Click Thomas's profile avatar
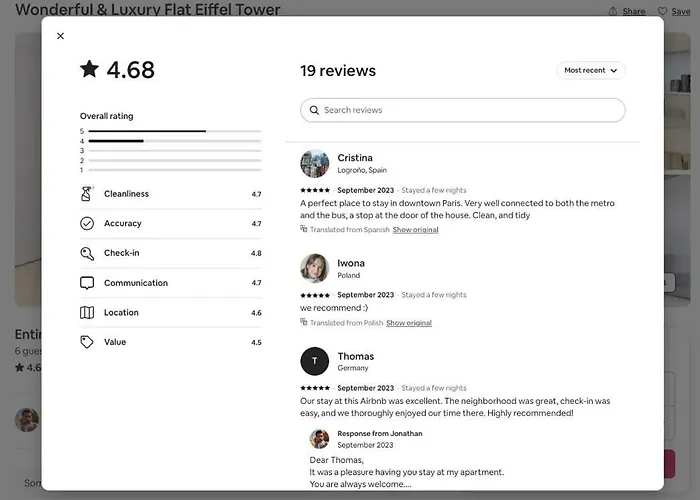The height and width of the screenshot is (500, 700). pos(315,362)
